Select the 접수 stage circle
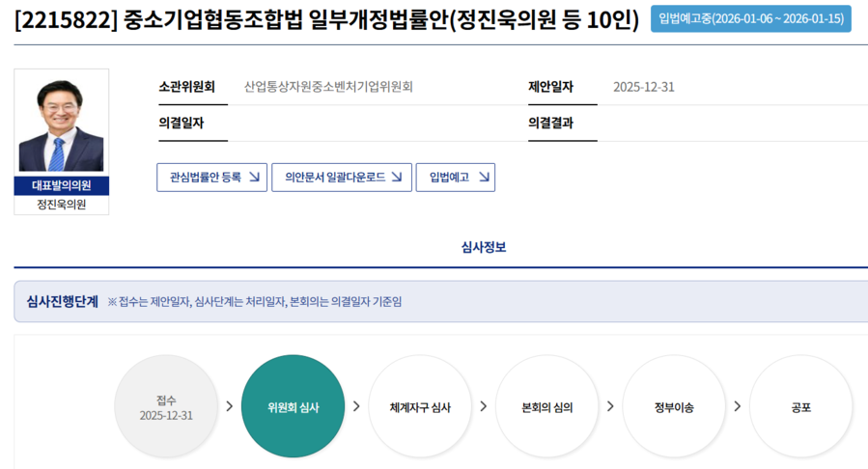This screenshot has height=469, width=868. tap(166, 406)
